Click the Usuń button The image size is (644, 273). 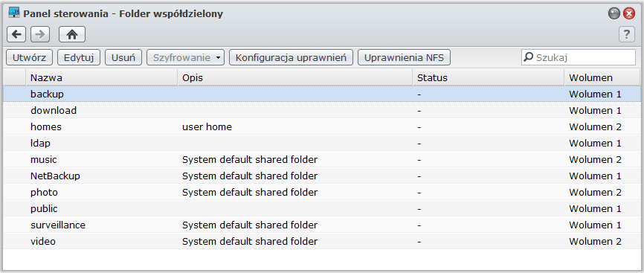click(123, 57)
